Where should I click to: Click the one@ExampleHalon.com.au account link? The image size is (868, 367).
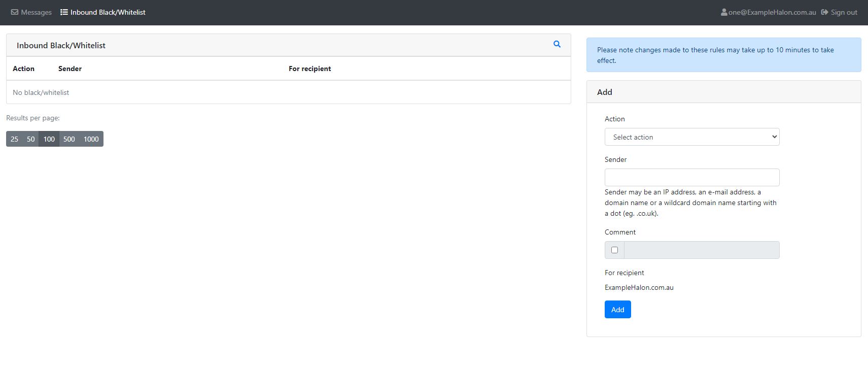tap(772, 12)
